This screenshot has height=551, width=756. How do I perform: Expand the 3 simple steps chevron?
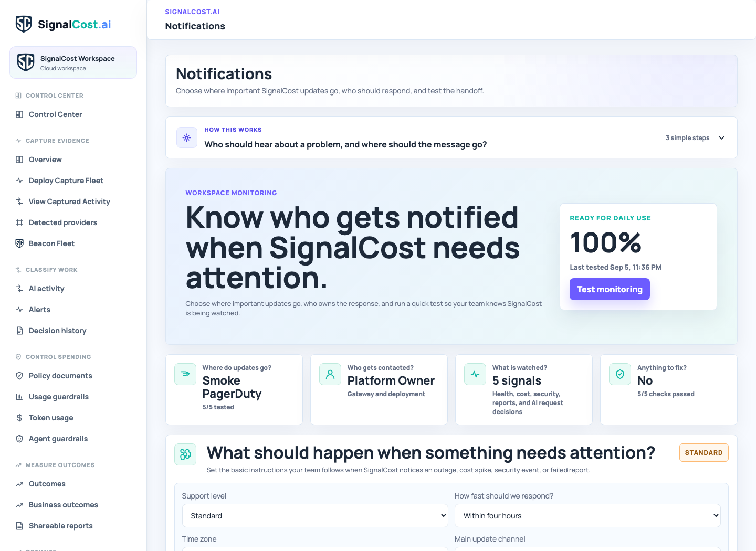pos(721,137)
